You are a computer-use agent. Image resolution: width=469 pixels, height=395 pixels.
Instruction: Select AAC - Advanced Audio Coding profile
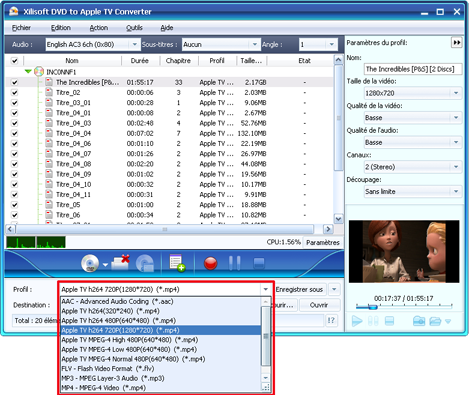[161, 301]
